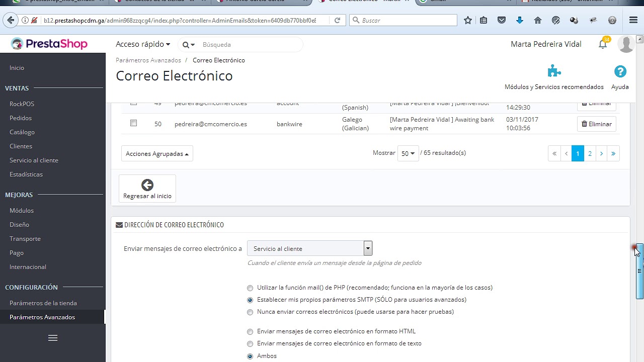Click the bankwire template cell
Image resolution: width=644 pixels, height=362 pixels.
pyautogui.click(x=289, y=124)
